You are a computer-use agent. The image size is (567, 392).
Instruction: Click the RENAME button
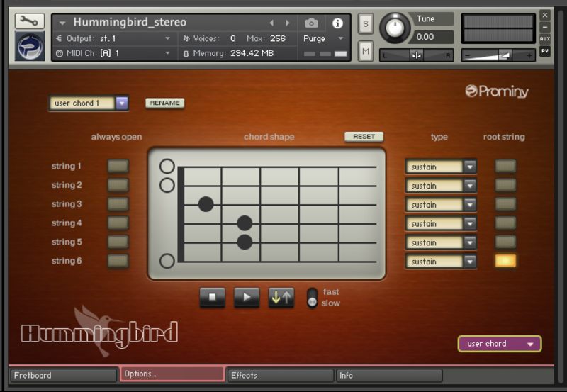tap(165, 103)
